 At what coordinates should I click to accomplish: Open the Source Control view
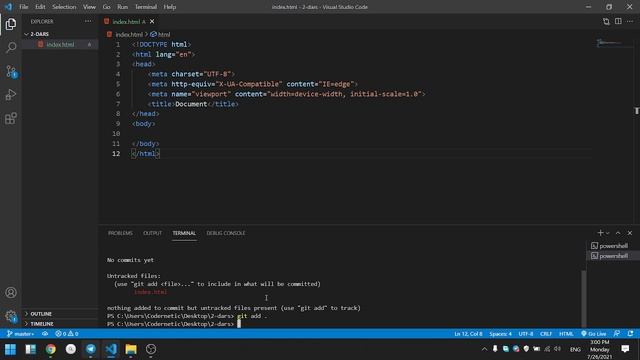pos(11,71)
